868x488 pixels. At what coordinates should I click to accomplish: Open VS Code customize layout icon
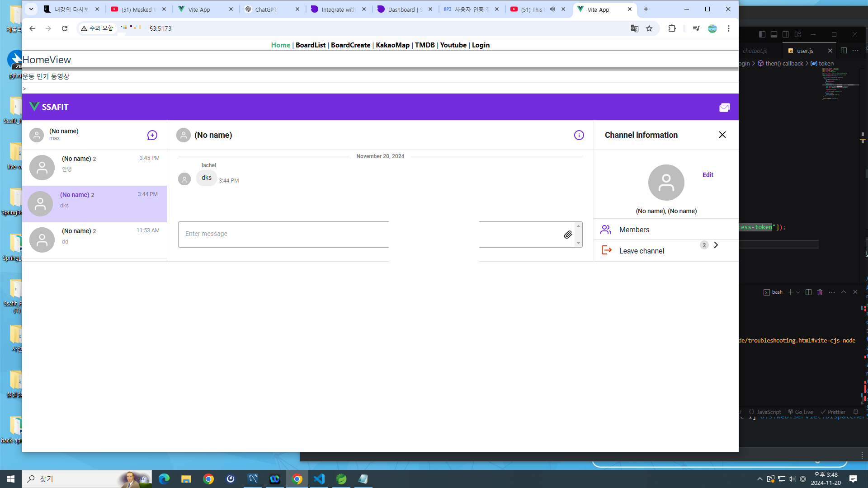pos(797,34)
